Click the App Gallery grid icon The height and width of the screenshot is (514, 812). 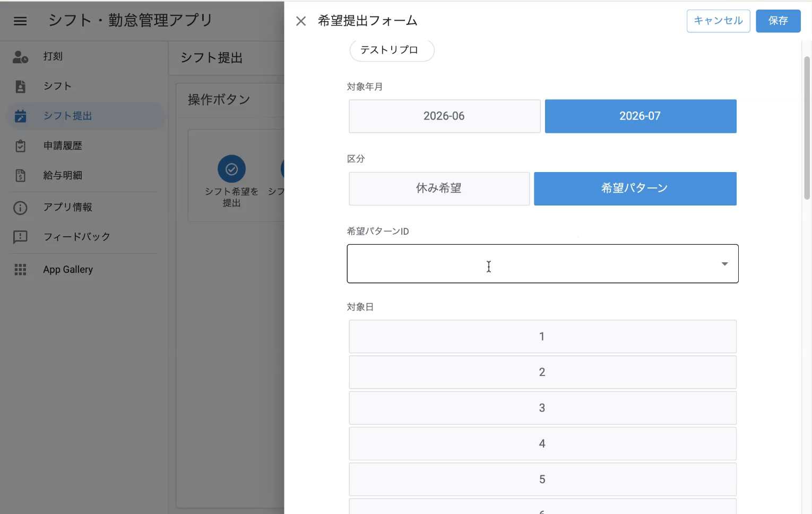click(20, 270)
